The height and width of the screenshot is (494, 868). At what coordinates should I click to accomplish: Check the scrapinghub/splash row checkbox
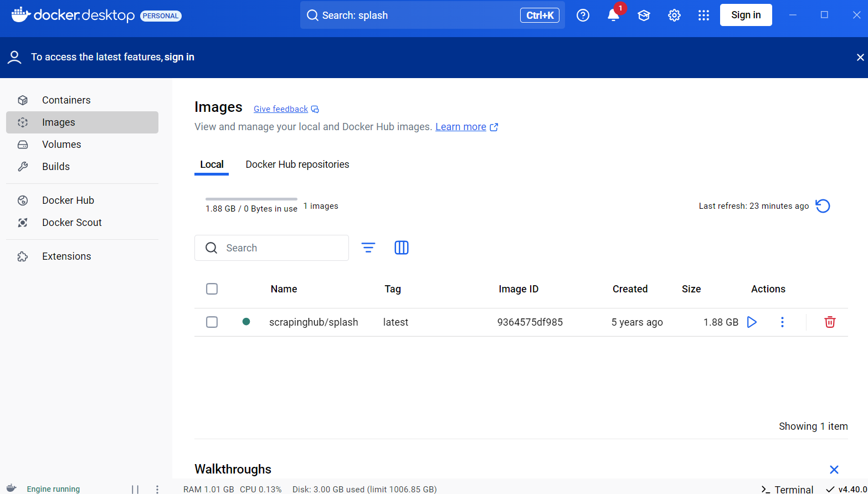pyautogui.click(x=212, y=322)
